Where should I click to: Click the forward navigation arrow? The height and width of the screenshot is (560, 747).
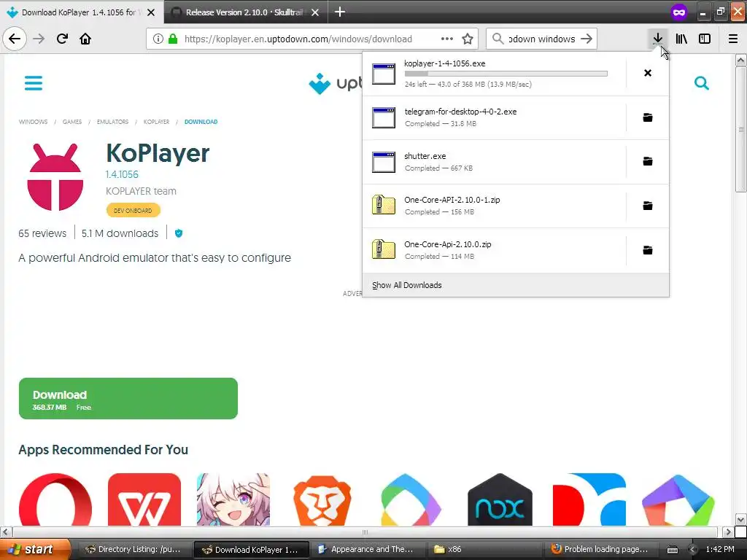pos(39,39)
